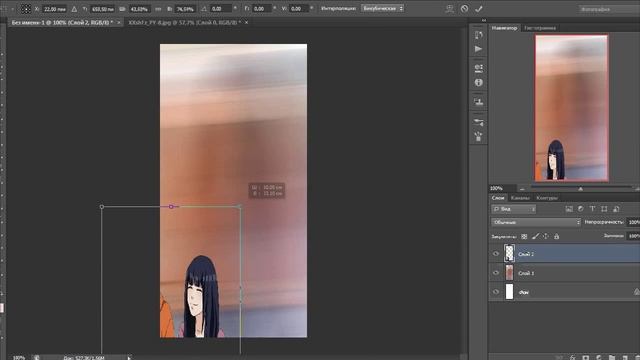Toggle the maintain aspect ratio link icon

click(158, 9)
